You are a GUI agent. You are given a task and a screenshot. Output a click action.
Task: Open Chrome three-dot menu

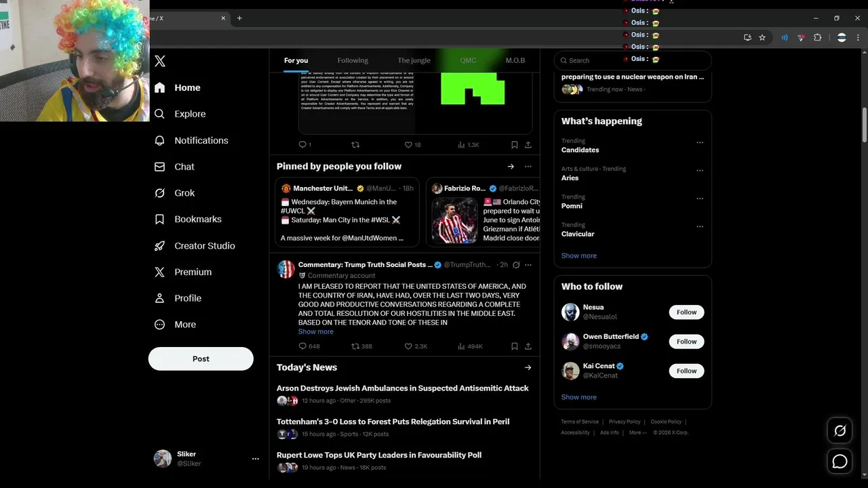(859, 38)
